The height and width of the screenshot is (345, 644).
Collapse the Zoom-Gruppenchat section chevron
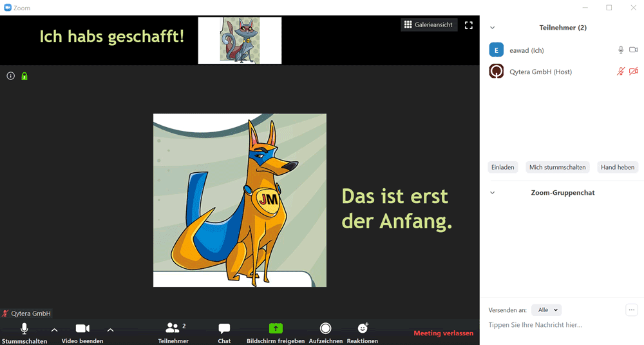tap(493, 193)
